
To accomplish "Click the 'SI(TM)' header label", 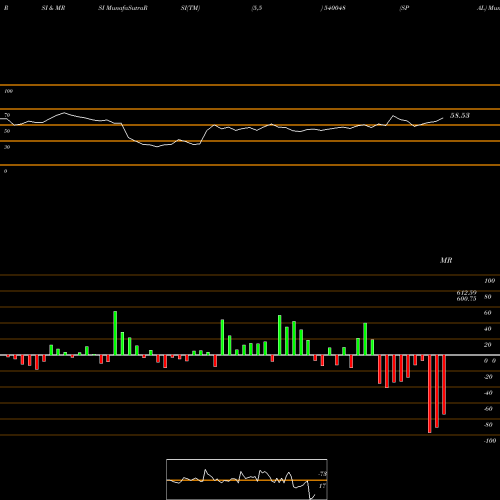I will click(x=190, y=8).
